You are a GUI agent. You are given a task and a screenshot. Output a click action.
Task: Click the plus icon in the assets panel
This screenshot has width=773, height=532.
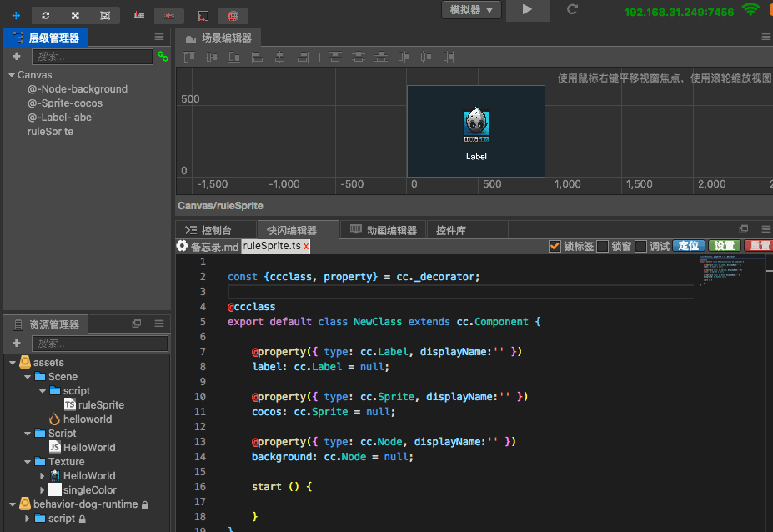[x=16, y=344]
